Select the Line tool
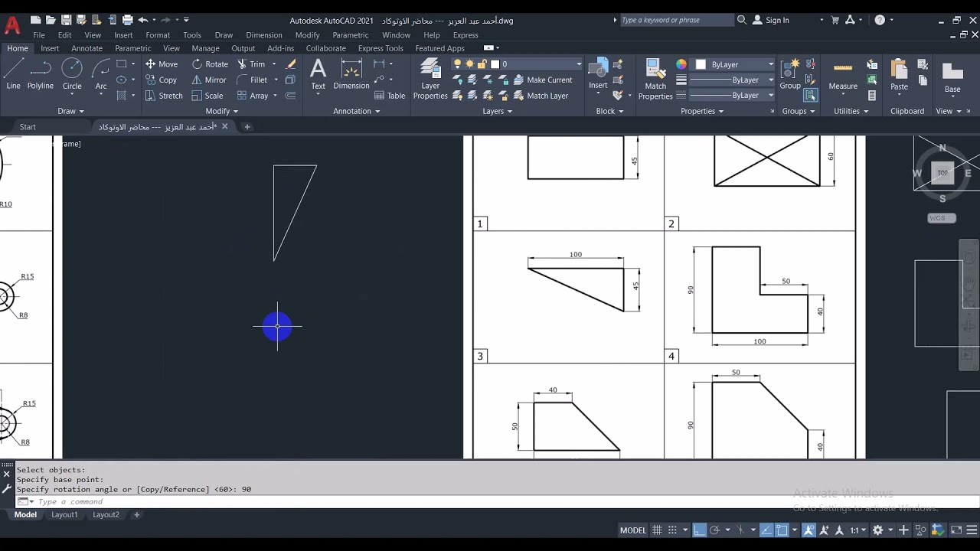980x551 pixels. click(x=13, y=74)
